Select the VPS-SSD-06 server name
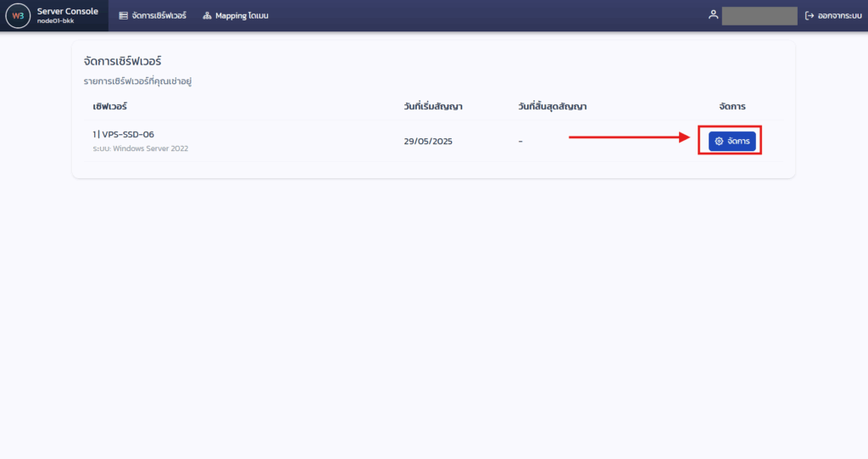The height and width of the screenshot is (459, 868). (127, 134)
